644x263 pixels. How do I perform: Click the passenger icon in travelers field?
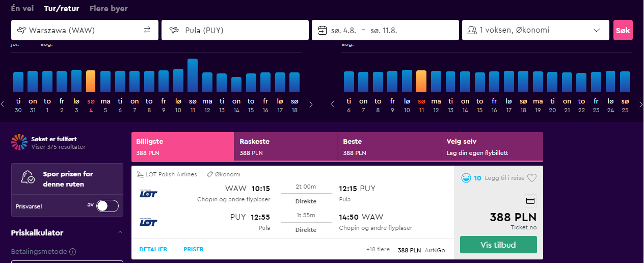pyautogui.click(x=472, y=30)
